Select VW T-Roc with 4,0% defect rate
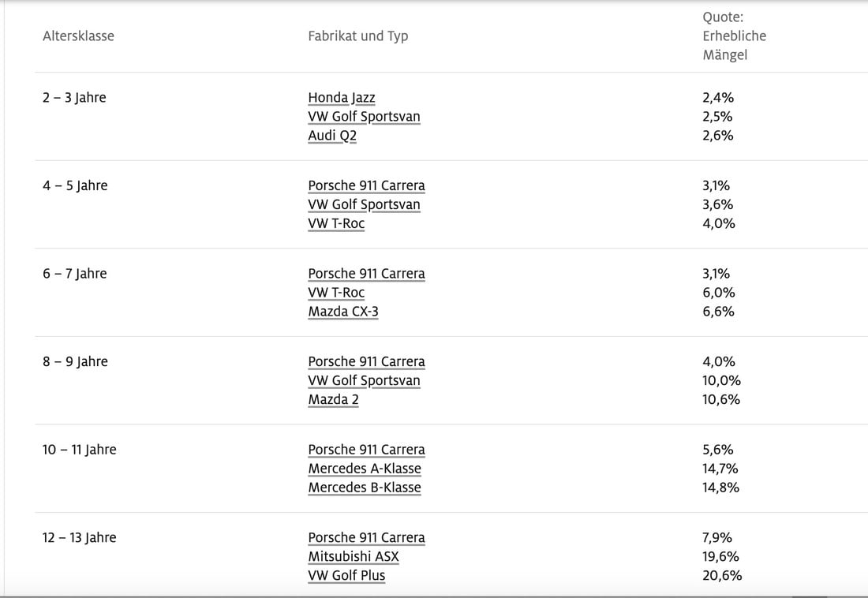 coord(336,224)
